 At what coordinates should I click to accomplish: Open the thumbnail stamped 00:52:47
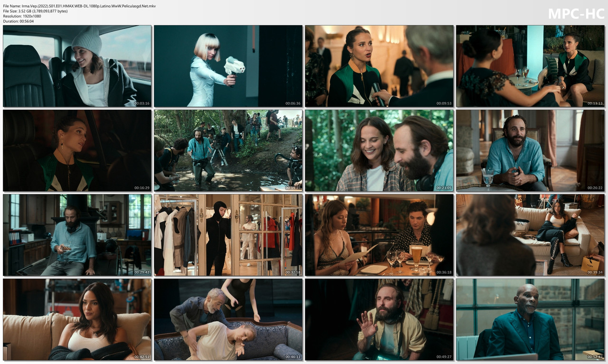tap(530, 319)
